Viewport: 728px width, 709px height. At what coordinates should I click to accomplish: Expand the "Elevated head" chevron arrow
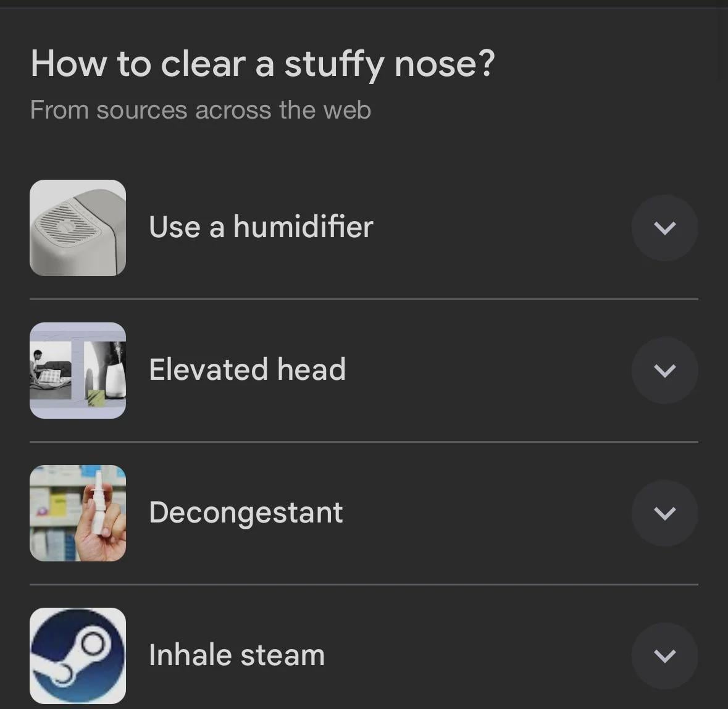tap(664, 371)
